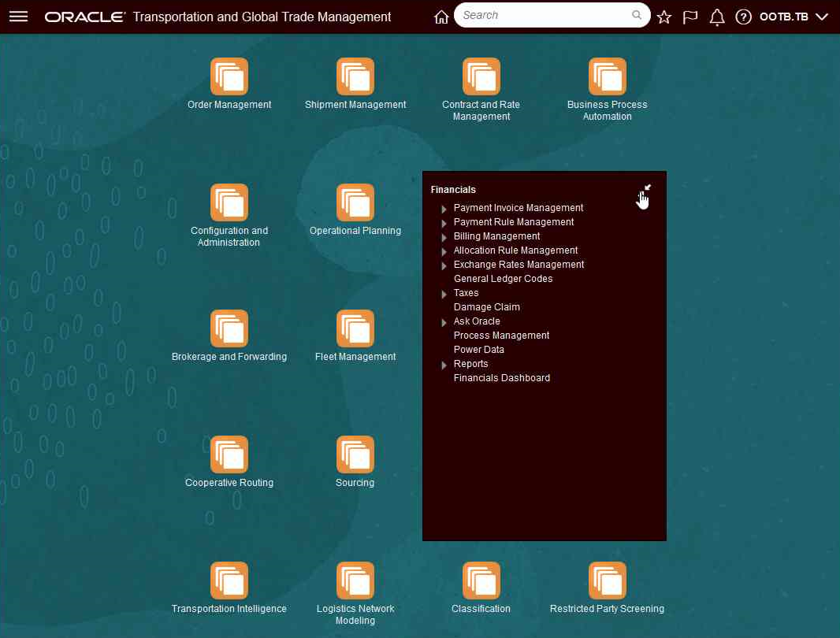This screenshot has height=638, width=840.
Task: Open Favorites star icon
Action: pos(663,17)
